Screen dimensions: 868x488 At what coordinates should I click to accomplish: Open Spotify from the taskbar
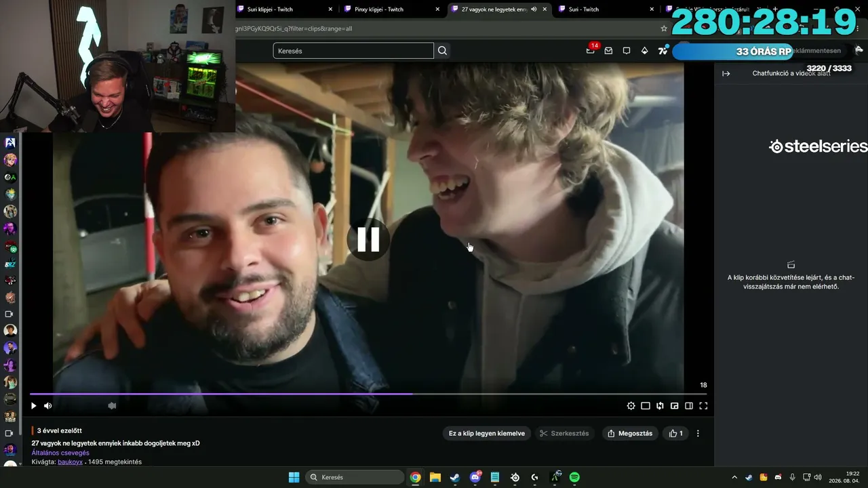574,477
